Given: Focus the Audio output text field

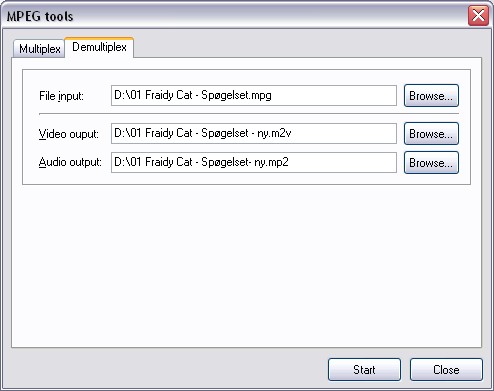Looking at the screenshot, I should 254,162.
